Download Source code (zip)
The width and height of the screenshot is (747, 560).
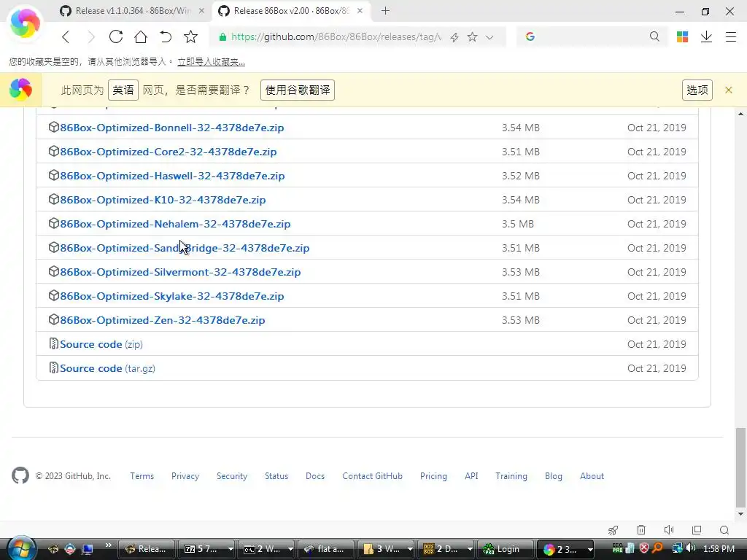point(101,344)
